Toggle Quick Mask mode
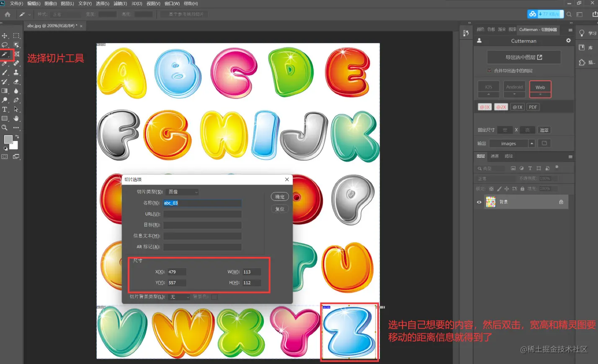 [5, 157]
